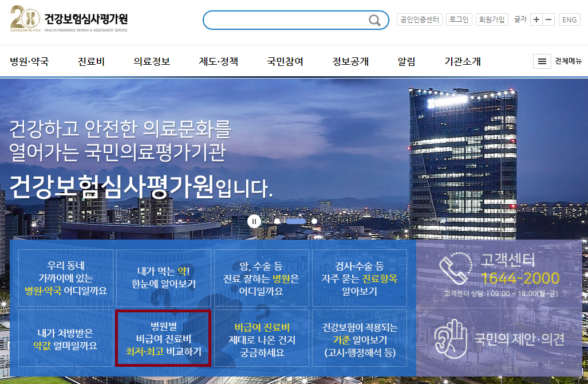
Task: Click the 전체메뉴 text label
Action: click(x=568, y=61)
